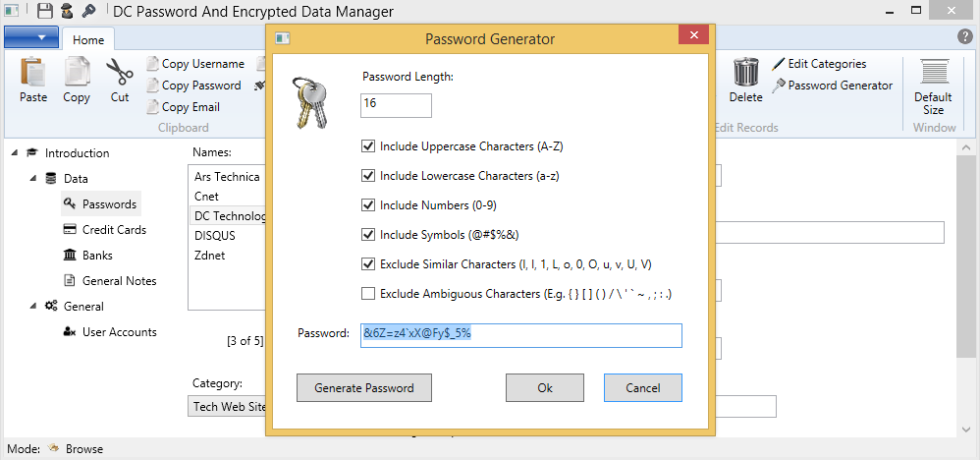This screenshot has height=460, width=980.
Task: Click the key icon in title bar
Action: pyautogui.click(x=88, y=12)
